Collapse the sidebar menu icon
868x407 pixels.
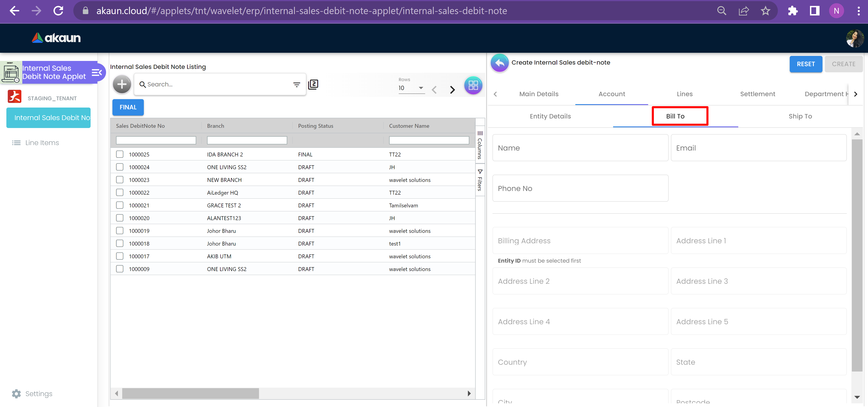click(96, 72)
